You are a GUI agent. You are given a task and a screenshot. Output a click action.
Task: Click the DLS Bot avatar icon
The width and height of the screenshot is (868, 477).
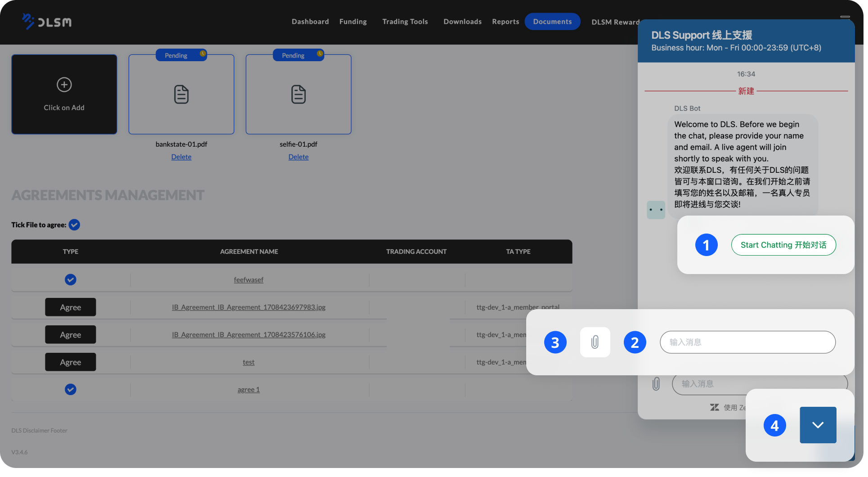[656, 210]
